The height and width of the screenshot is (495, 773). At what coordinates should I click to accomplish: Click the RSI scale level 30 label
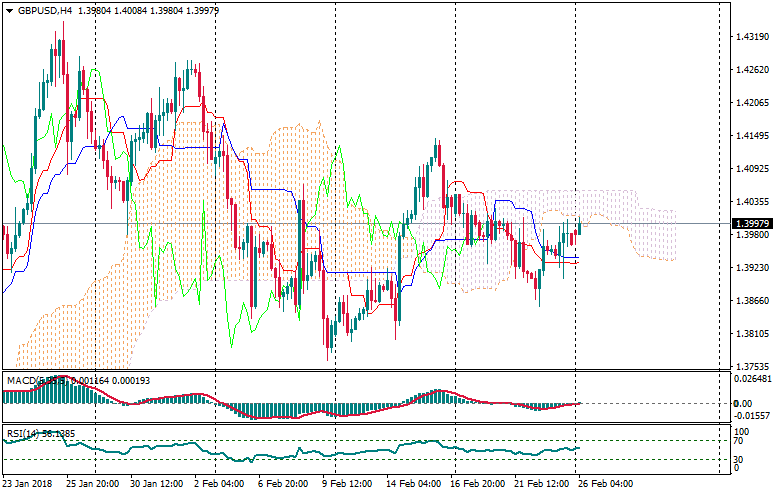click(x=738, y=459)
